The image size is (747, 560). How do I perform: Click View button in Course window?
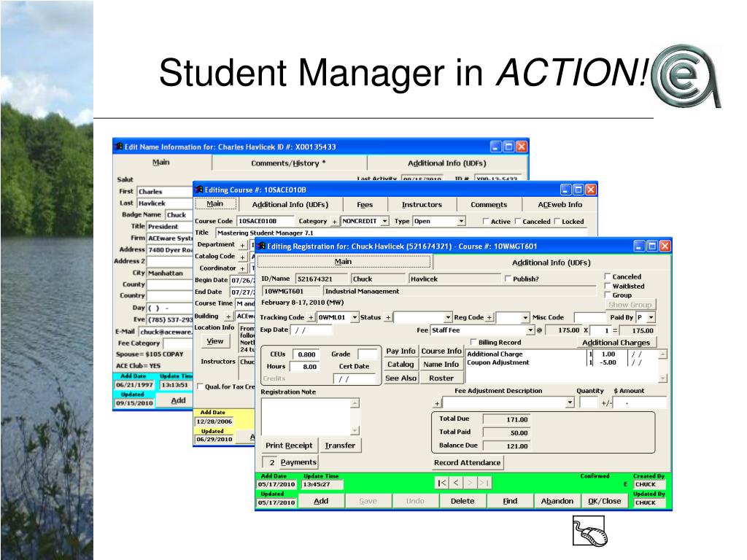click(x=215, y=341)
